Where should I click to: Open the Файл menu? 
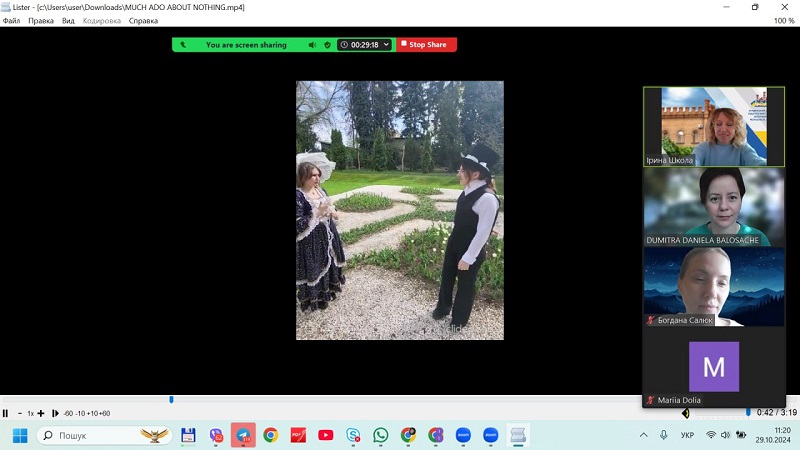click(11, 21)
